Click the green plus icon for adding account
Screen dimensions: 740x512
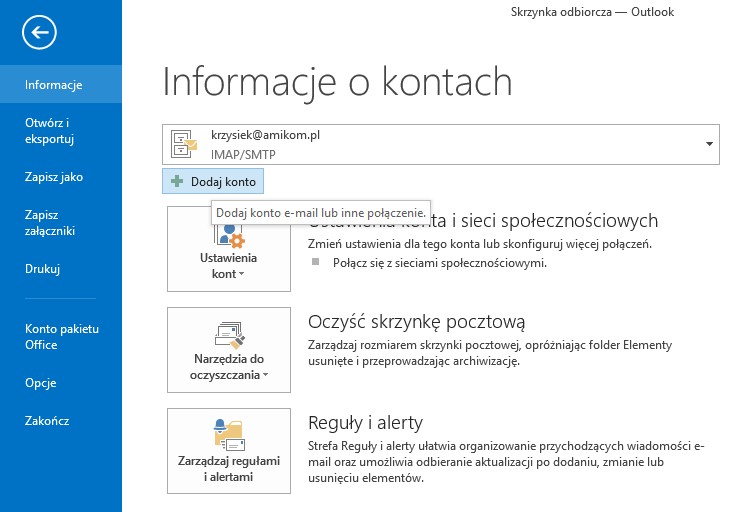click(177, 182)
